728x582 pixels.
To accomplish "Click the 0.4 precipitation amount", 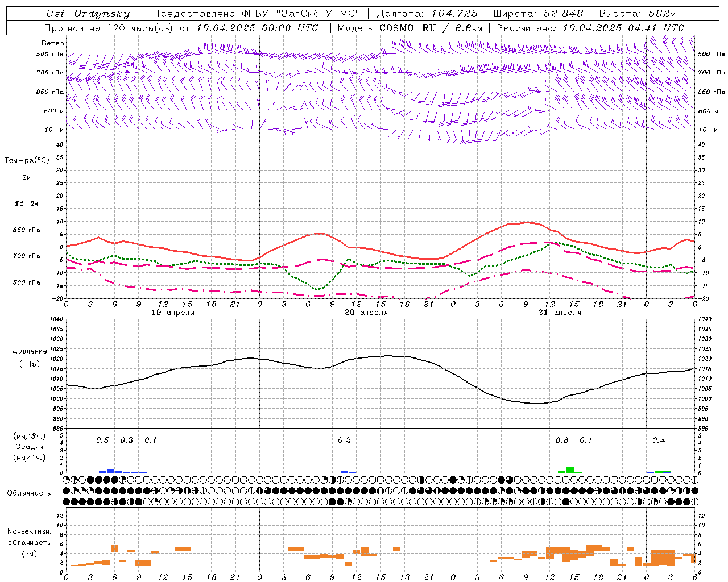I will click(x=659, y=440).
